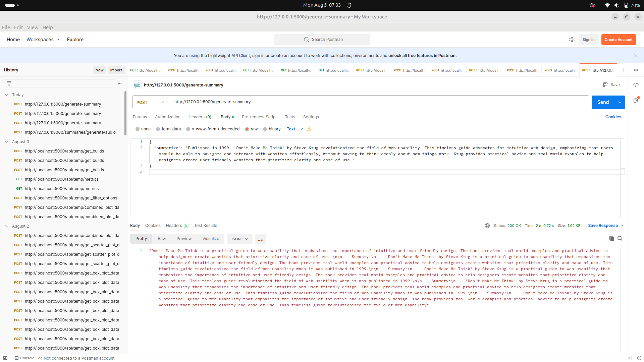Click the settings gear icon
The image size is (644, 362).
(572, 40)
